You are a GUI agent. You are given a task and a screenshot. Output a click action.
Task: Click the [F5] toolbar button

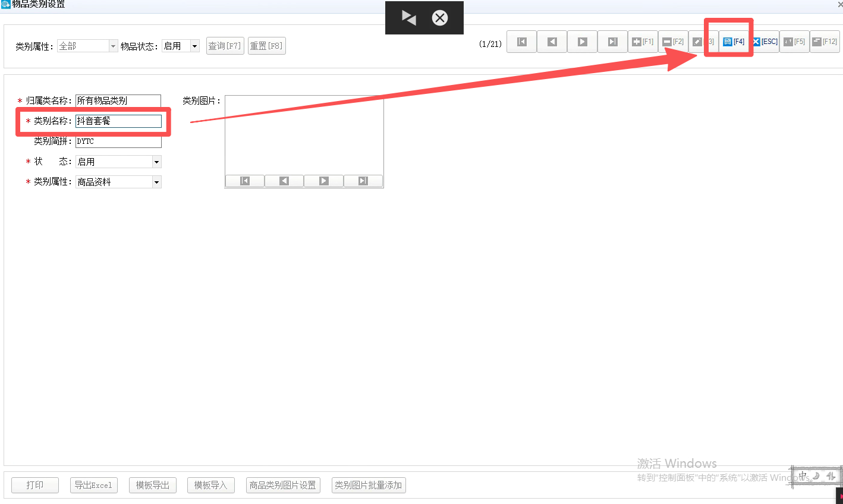(794, 42)
